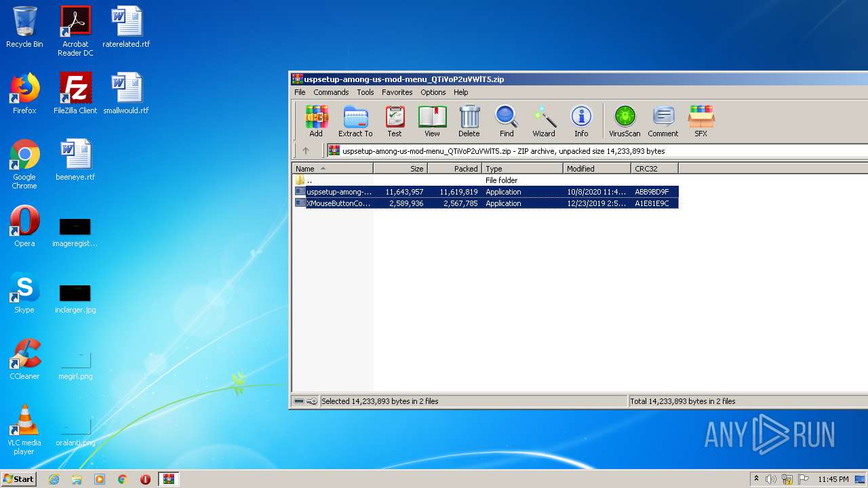This screenshot has width=868, height=488.
Task: Click the Extract To toolbar icon
Action: (x=355, y=121)
